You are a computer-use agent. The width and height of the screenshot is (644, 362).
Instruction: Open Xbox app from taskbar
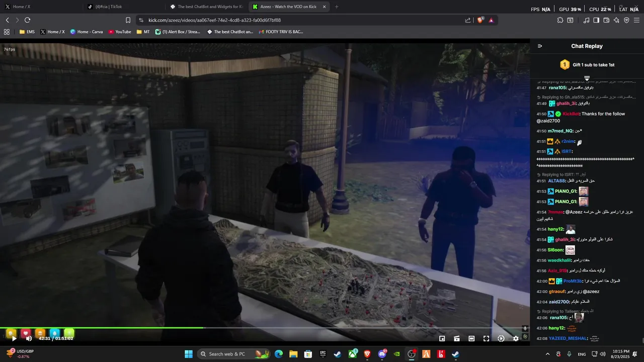pyautogui.click(x=353, y=354)
